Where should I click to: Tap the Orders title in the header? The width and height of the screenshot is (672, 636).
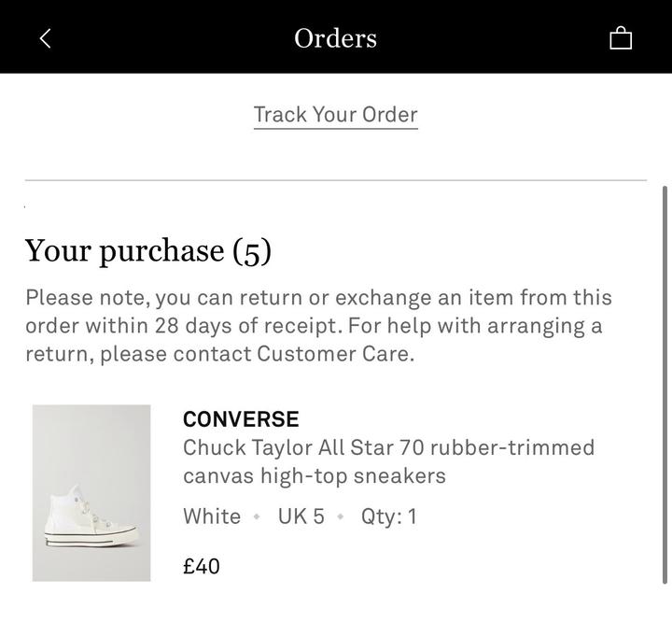[x=335, y=38]
